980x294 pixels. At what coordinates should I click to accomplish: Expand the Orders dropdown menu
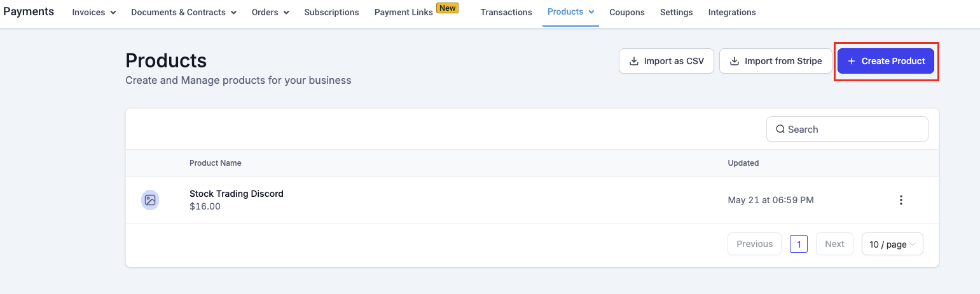(x=270, y=12)
